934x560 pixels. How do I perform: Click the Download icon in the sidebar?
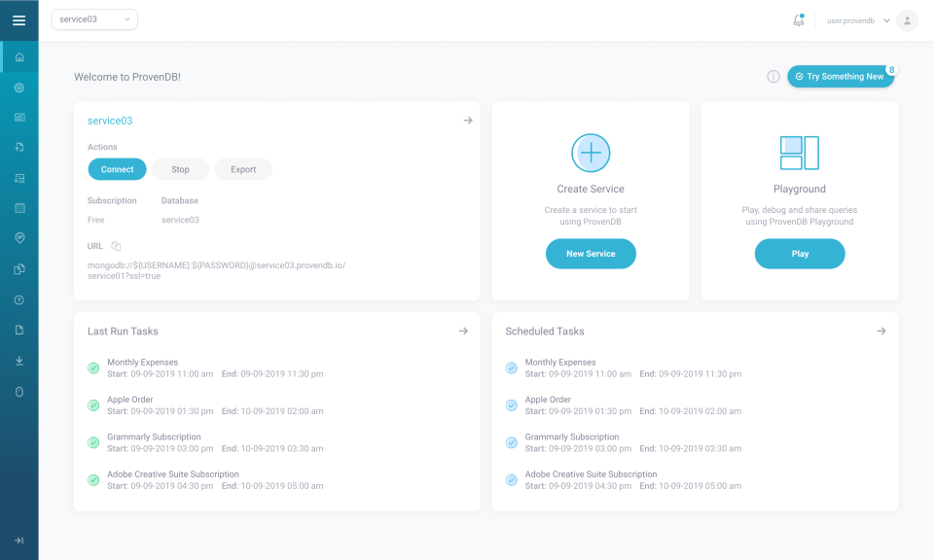(x=19, y=360)
